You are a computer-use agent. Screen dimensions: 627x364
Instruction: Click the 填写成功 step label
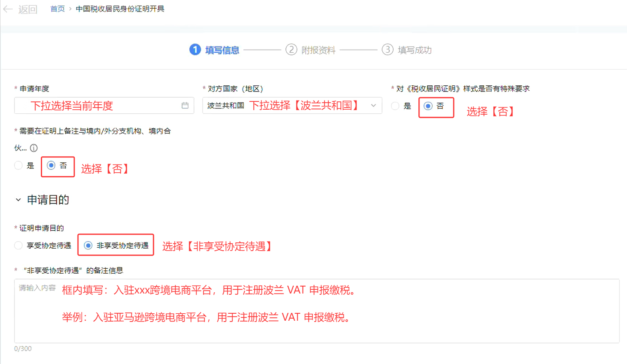pos(415,50)
